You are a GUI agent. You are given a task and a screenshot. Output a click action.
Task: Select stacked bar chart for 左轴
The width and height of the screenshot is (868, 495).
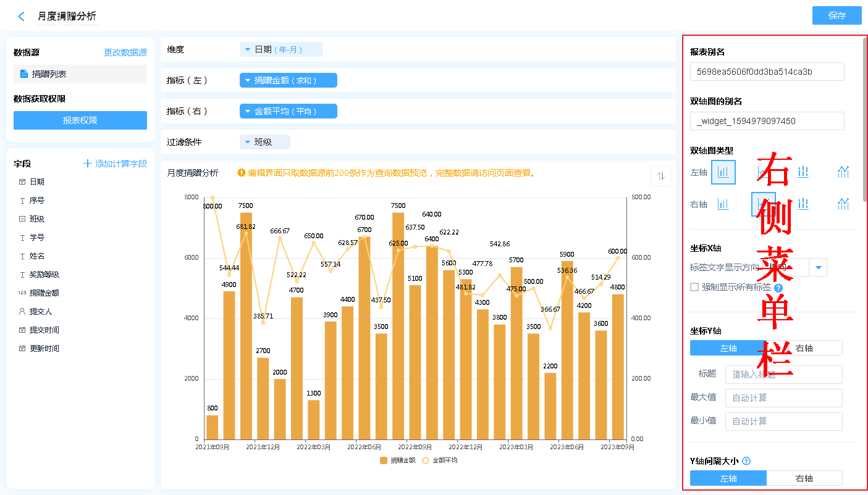click(803, 172)
